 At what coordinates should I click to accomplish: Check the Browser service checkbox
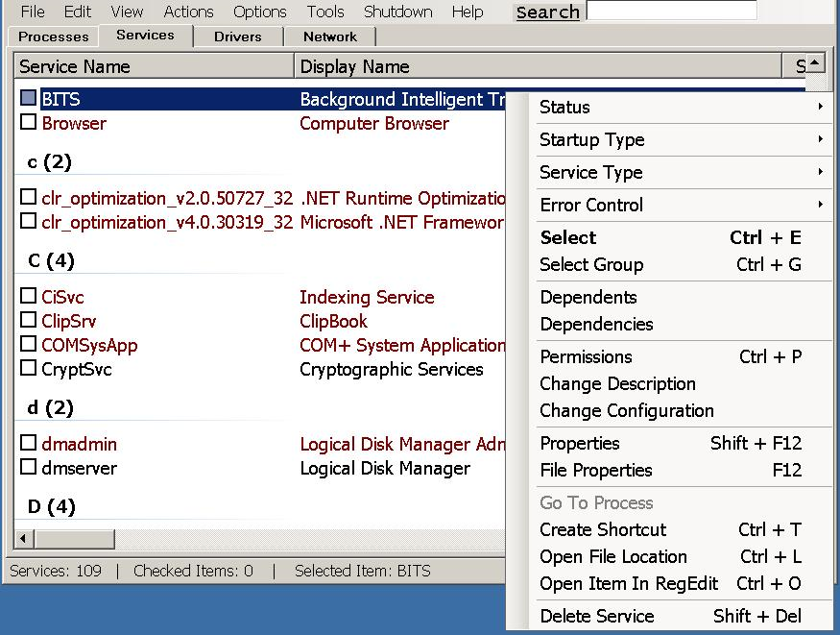pos(29,122)
